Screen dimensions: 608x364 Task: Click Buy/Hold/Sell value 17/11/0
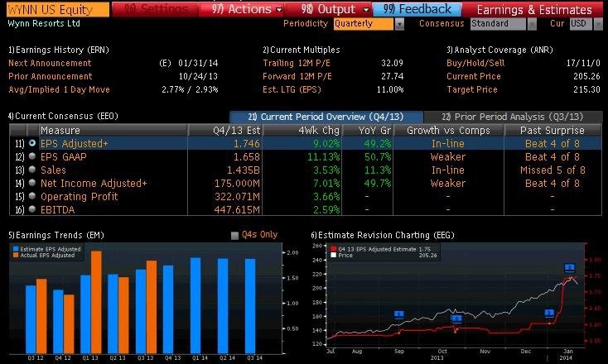pos(583,63)
